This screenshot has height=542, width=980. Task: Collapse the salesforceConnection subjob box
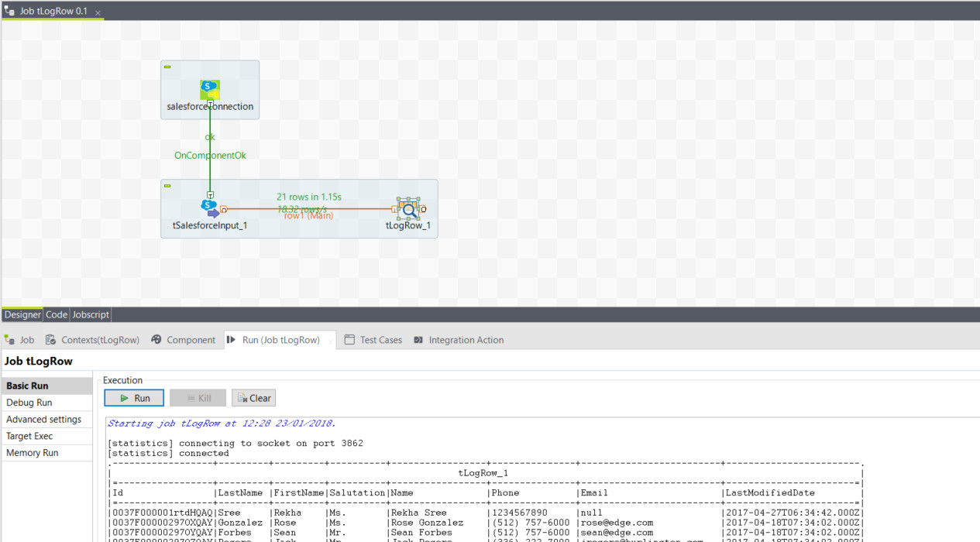click(x=167, y=67)
